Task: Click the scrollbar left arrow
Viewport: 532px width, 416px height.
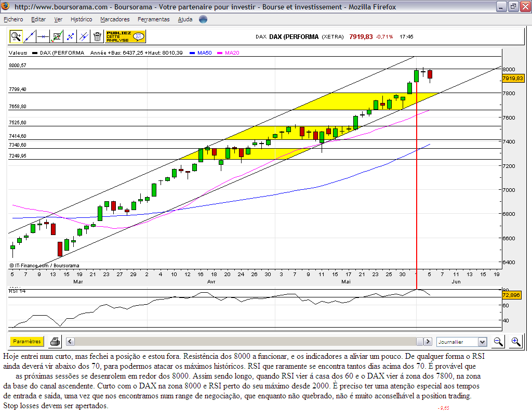Action: [x=70, y=342]
